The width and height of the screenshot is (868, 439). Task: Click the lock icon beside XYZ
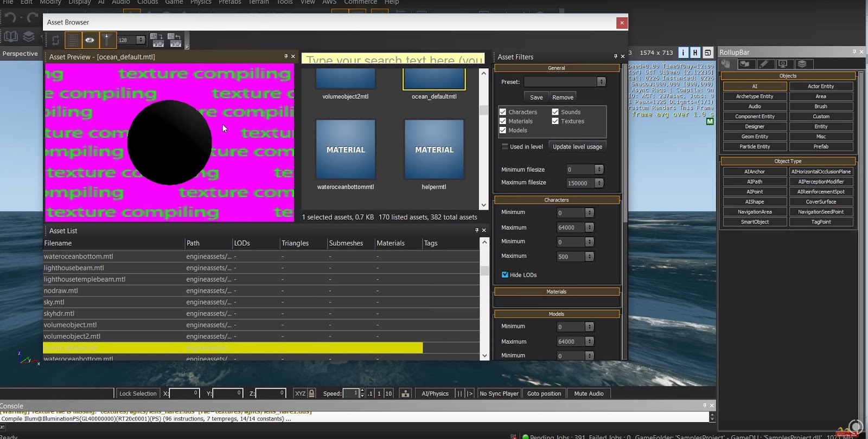click(311, 393)
